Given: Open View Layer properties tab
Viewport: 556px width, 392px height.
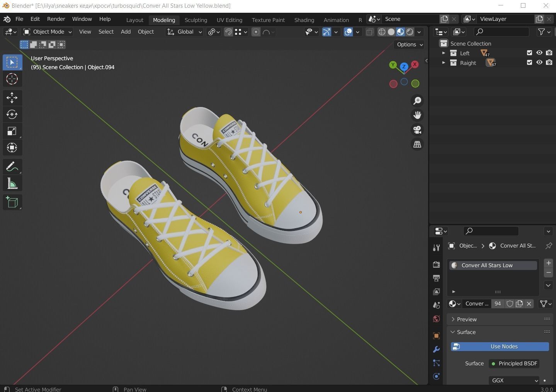Looking at the screenshot, I should (x=436, y=292).
